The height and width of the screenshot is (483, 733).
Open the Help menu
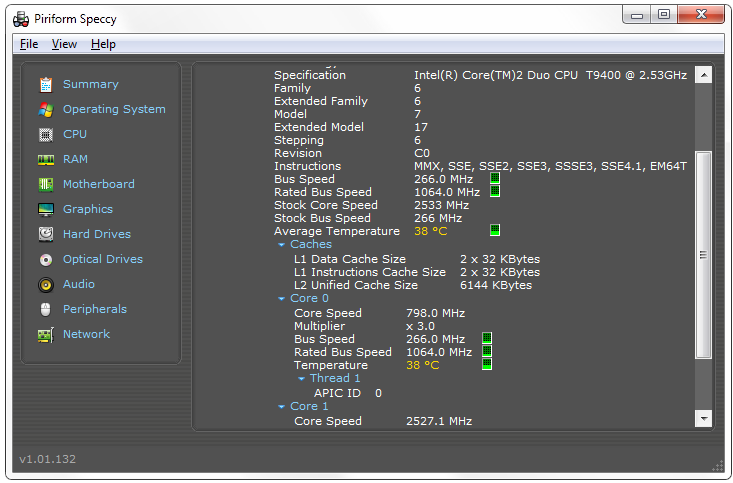(103, 44)
